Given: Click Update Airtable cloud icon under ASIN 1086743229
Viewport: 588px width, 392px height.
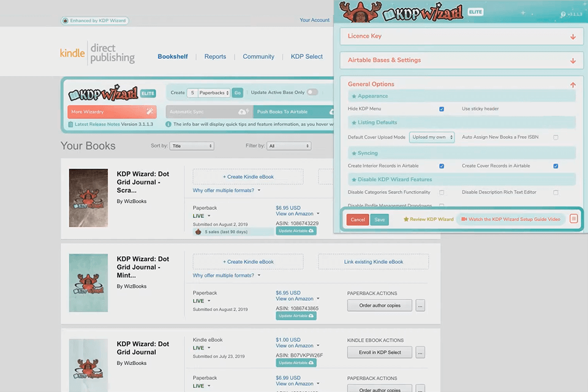Looking at the screenshot, I should [311, 231].
